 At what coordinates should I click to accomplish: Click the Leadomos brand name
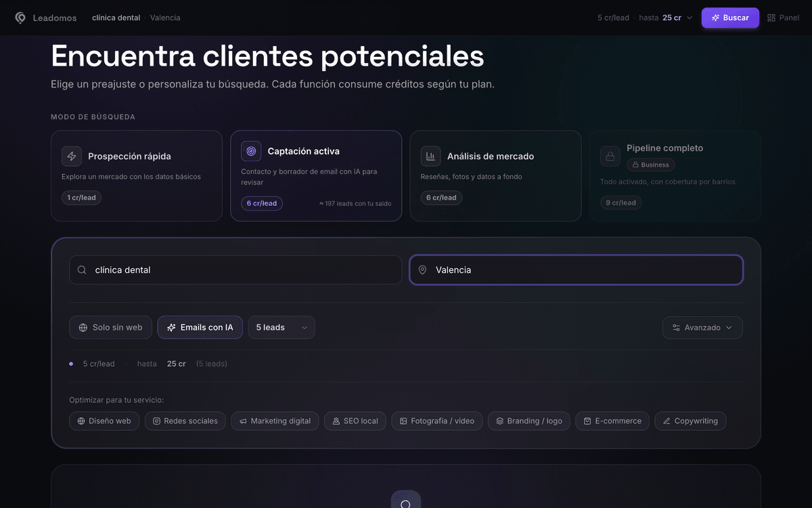coord(55,18)
